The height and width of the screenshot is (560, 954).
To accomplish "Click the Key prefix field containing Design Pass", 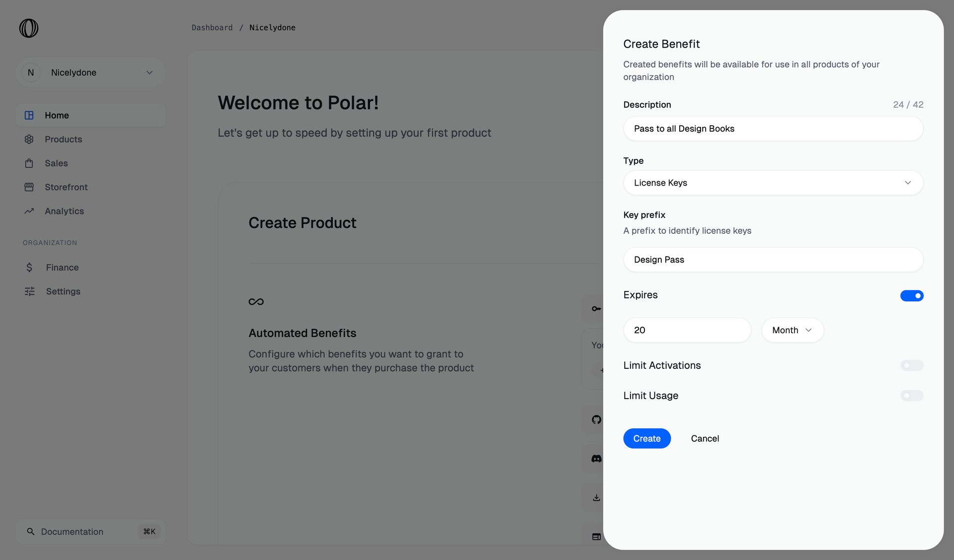I will (773, 260).
